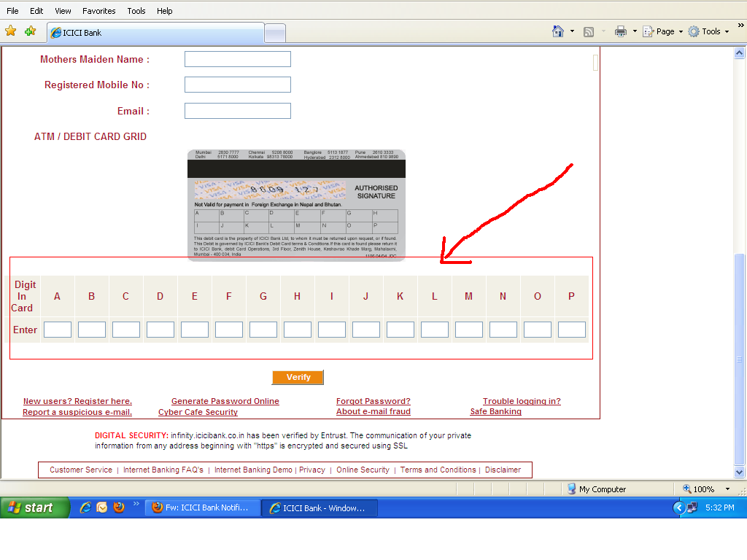Open the Edit menu
The height and width of the screenshot is (560, 747).
(36, 11)
